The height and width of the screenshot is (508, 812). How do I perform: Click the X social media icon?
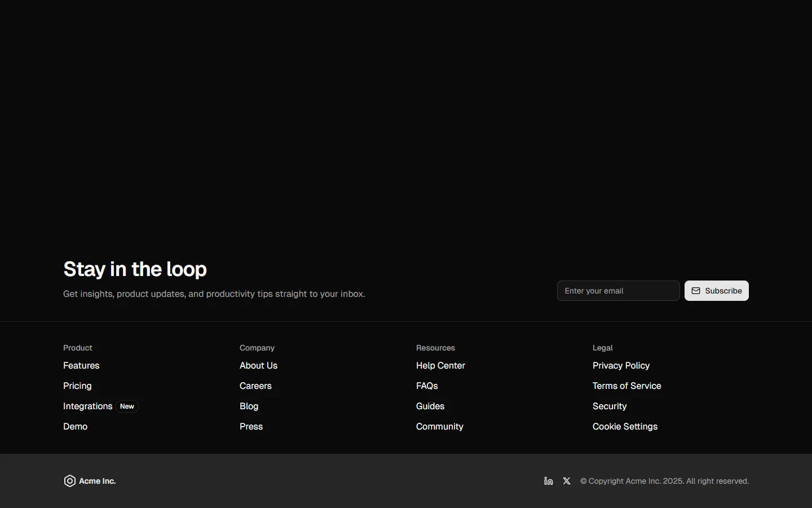click(x=566, y=481)
